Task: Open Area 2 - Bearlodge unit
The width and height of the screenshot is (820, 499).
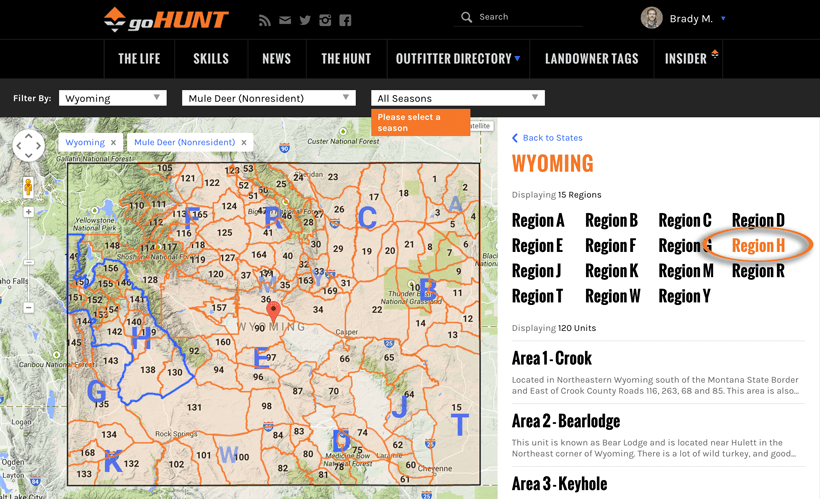Action: click(566, 421)
